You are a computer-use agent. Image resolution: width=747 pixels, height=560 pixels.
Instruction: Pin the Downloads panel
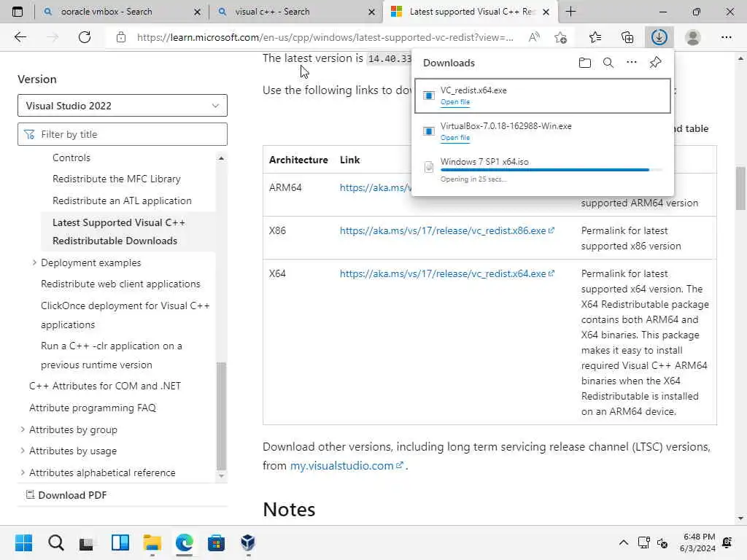pos(656,63)
